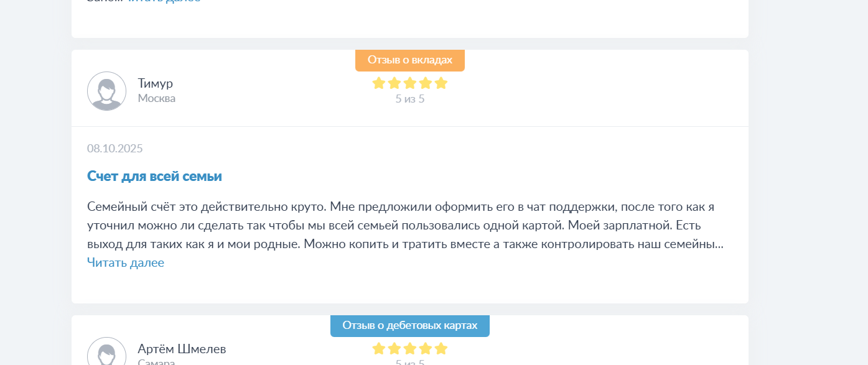
Task: Click the first star in Артём Шмелев's rating
Action: [x=379, y=348]
